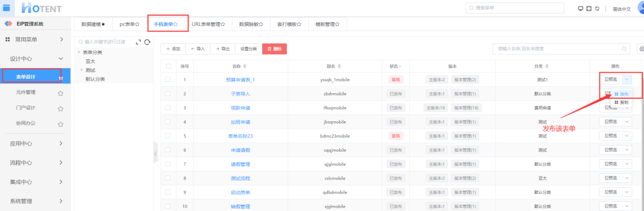Click the refresh icon beside 简体中文

tap(597, 8)
